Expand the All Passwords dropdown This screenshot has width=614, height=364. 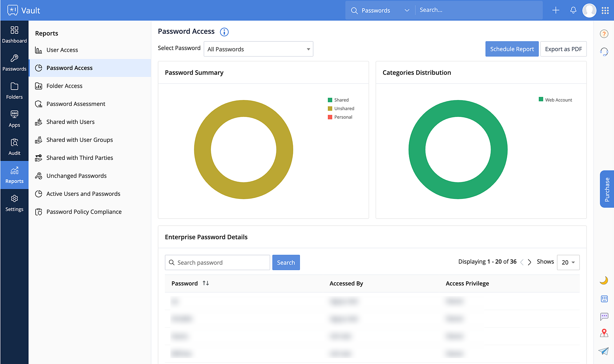(x=258, y=49)
